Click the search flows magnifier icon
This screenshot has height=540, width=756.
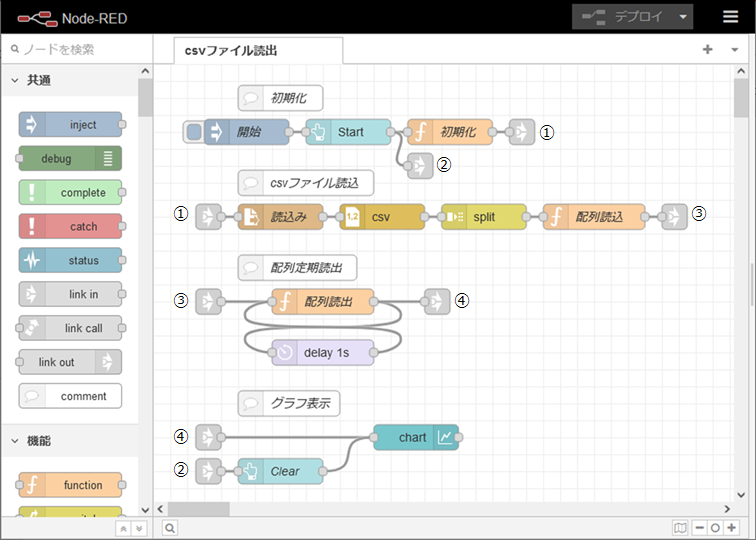click(x=170, y=527)
